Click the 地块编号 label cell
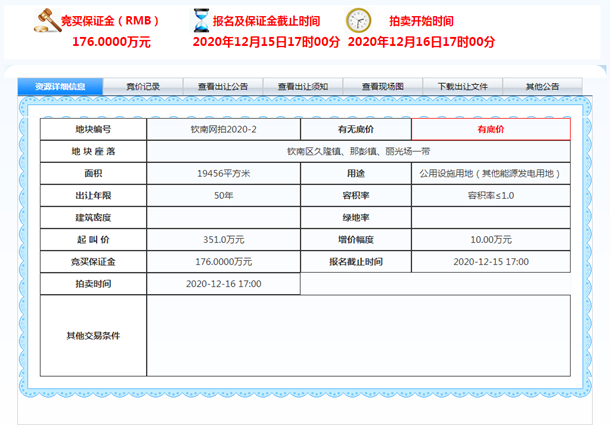This screenshot has width=610, height=429. (93, 129)
